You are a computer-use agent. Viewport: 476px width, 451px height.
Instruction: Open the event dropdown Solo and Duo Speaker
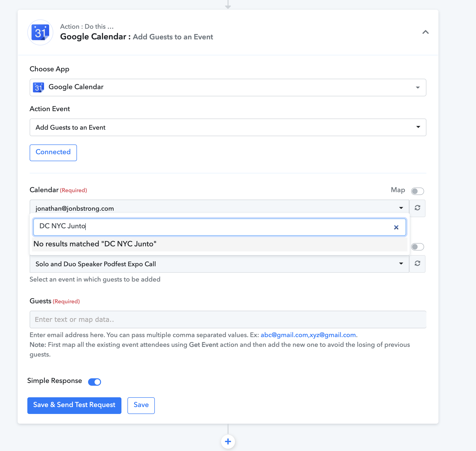(x=219, y=264)
